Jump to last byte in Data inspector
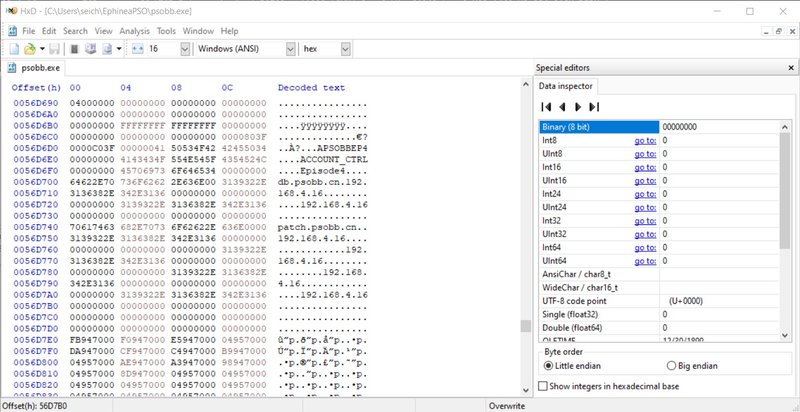Image resolution: width=800 pixels, height=412 pixels. click(594, 106)
